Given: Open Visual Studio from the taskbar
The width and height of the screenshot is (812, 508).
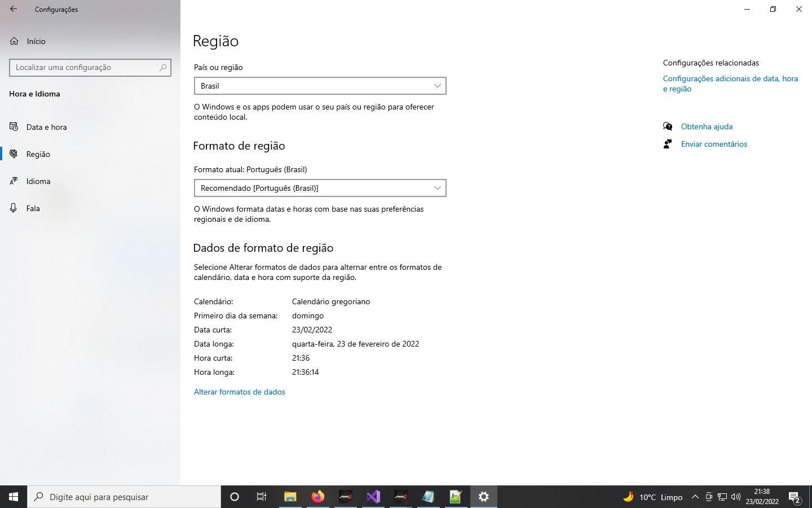Looking at the screenshot, I should click(373, 497).
